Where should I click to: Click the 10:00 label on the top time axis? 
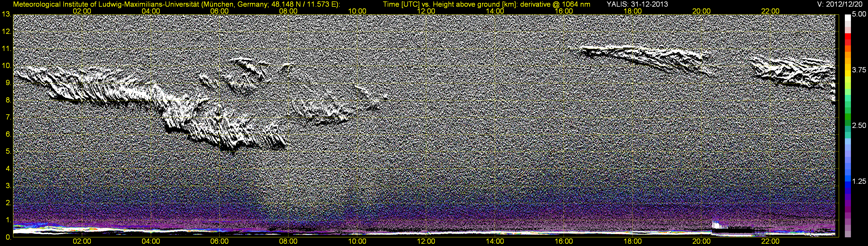(x=357, y=11)
